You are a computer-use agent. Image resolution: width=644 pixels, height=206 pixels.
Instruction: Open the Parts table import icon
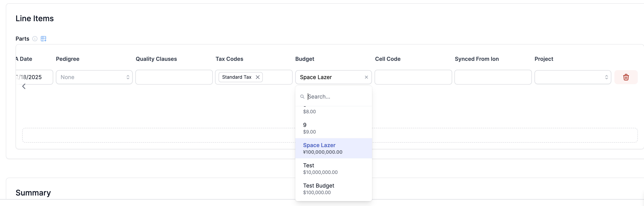click(x=43, y=39)
